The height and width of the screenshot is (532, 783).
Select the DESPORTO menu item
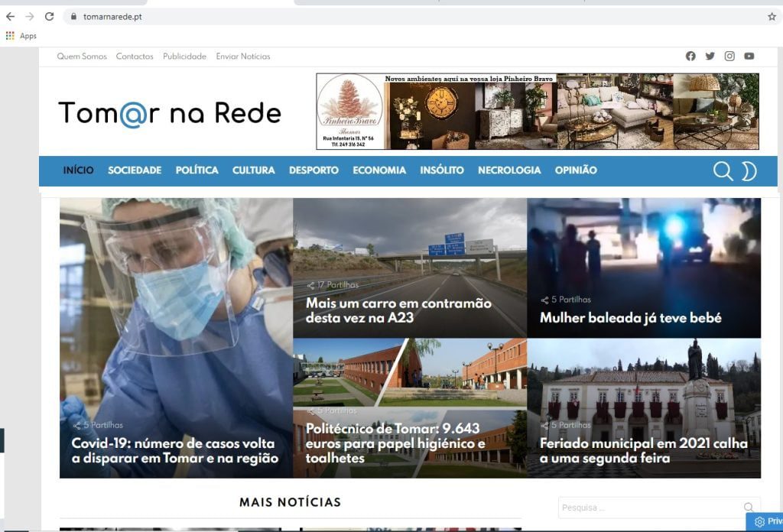(x=314, y=170)
